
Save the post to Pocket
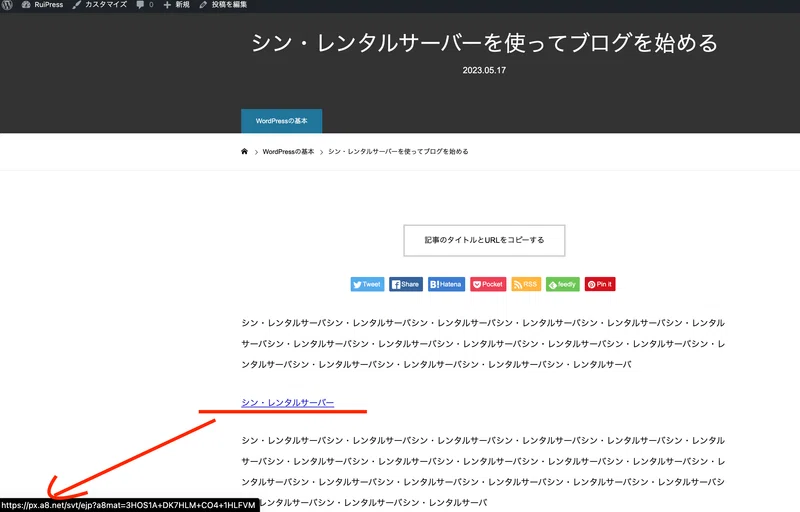click(488, 284)
